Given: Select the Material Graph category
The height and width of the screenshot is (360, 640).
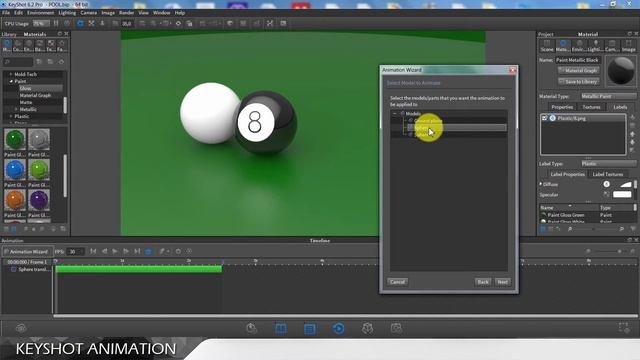Looking at the screenshot, I should pyautogui.click(x=35, y=95).
